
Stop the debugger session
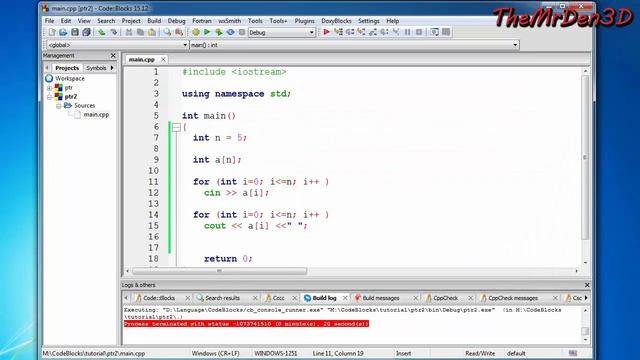[x=419, y=32]
